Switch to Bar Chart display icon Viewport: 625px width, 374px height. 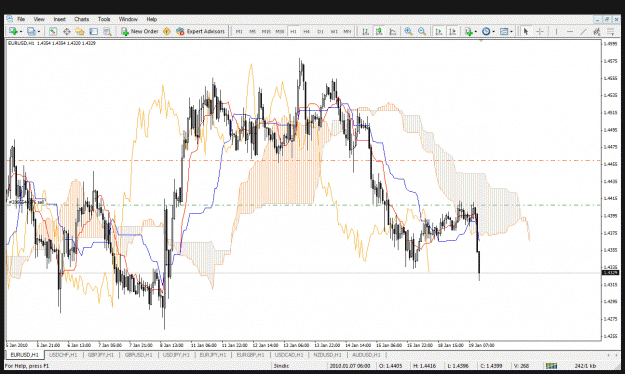366,31
